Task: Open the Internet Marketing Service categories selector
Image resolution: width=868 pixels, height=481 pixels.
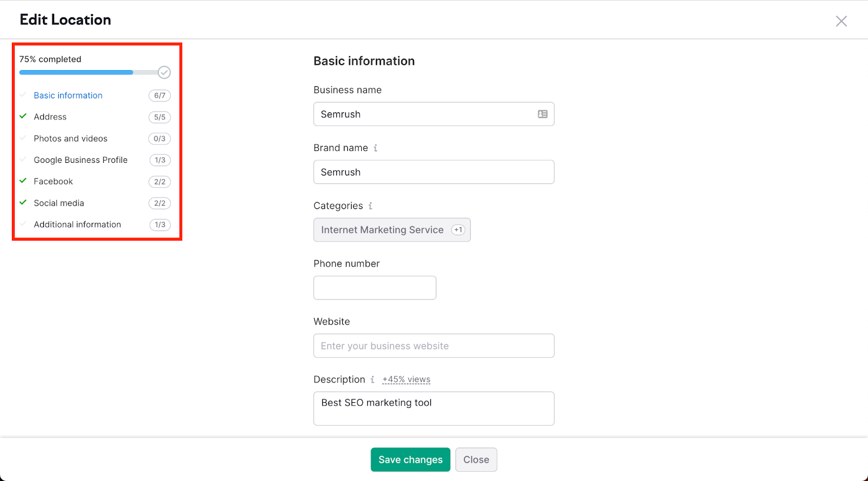Action: (x=392, y=230)
